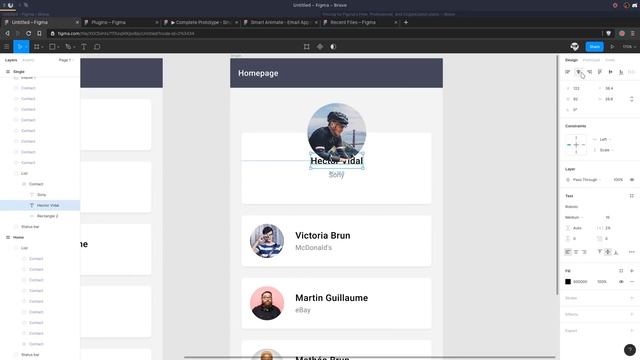
Task: Click Align left icon in Design panel
Action: click(567, 72)
